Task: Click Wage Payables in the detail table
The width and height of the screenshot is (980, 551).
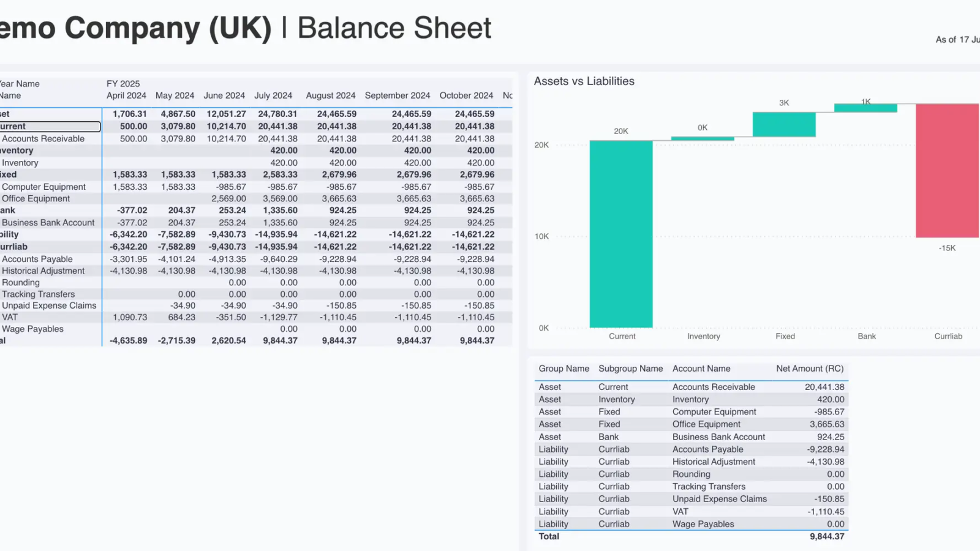Action: point(703,524)
